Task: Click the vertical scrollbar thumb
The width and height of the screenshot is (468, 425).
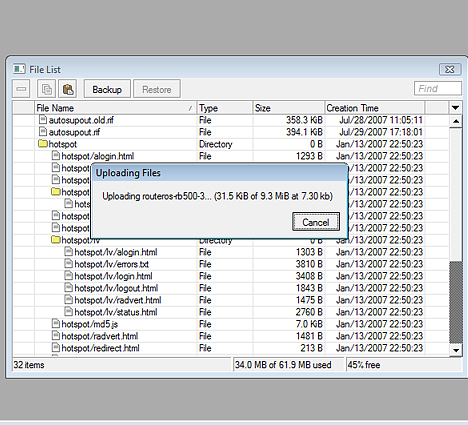Action: 456,302
